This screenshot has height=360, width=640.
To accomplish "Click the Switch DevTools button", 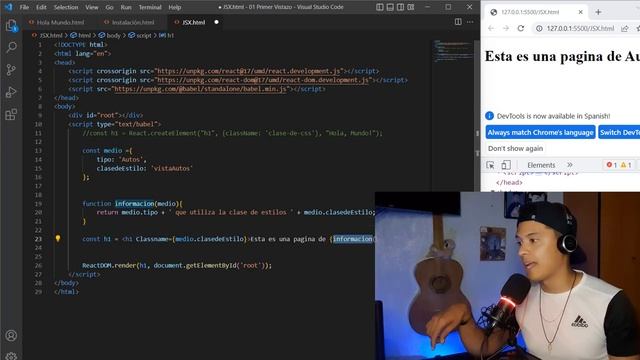I will pos(619,132).
